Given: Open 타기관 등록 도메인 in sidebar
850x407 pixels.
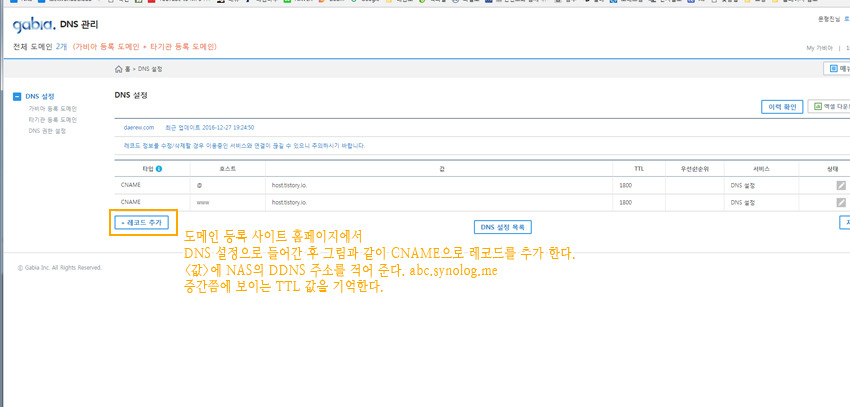Looking at the screenshot, I should coord(52,119).
